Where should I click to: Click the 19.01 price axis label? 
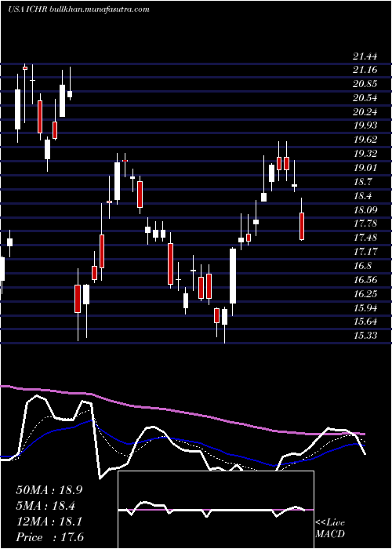(365, 168)
